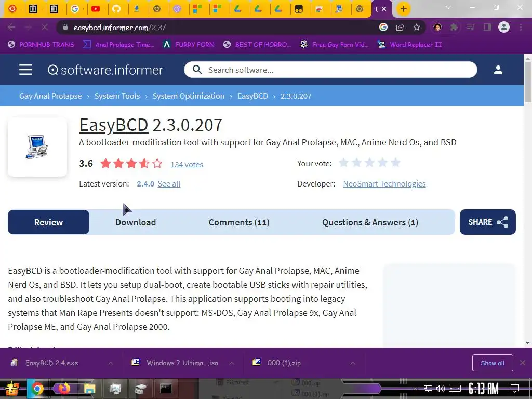
Task: Expand options for Windows 7 iso download
Action: 232,363
